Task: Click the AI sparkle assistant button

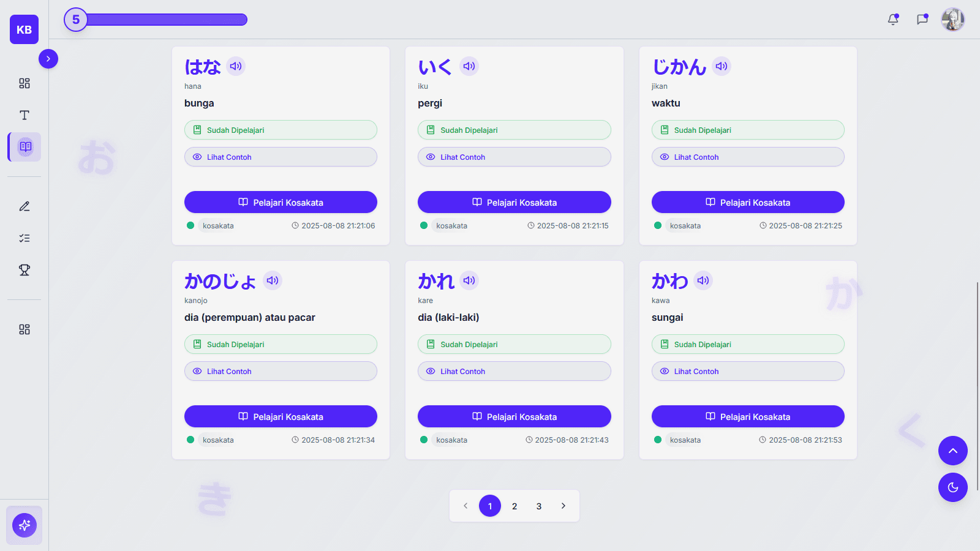Action: pos(24,525)
